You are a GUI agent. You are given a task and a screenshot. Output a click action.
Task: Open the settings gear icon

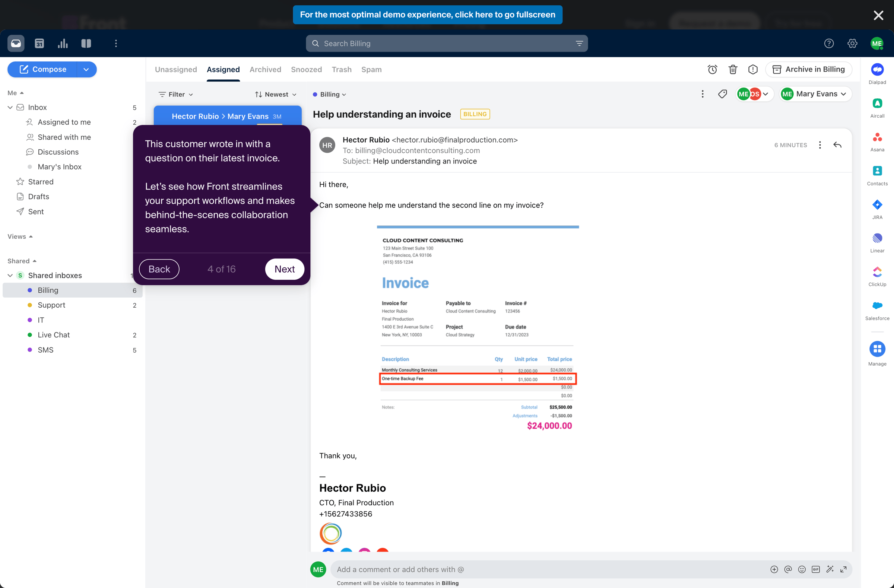point(852,44)
